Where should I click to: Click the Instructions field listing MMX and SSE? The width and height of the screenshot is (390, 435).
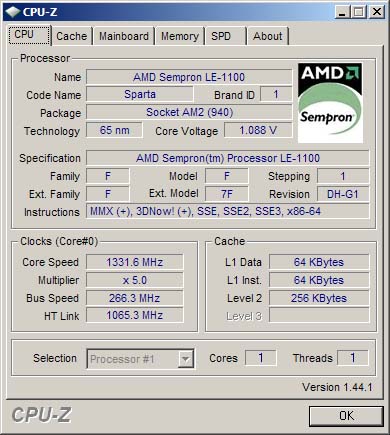[228, 211]
